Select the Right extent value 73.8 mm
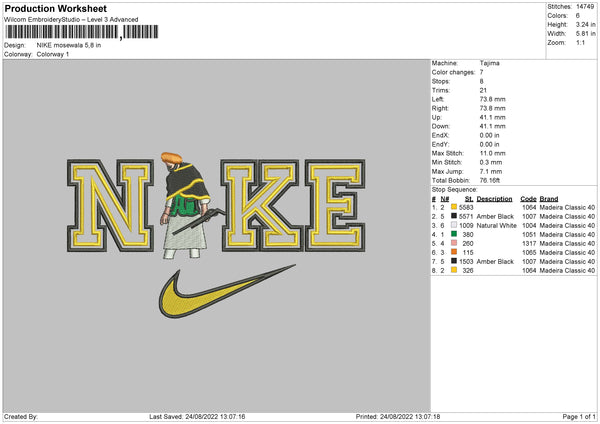The width and height of the screenshot is (600, 424). coord(492,108)
